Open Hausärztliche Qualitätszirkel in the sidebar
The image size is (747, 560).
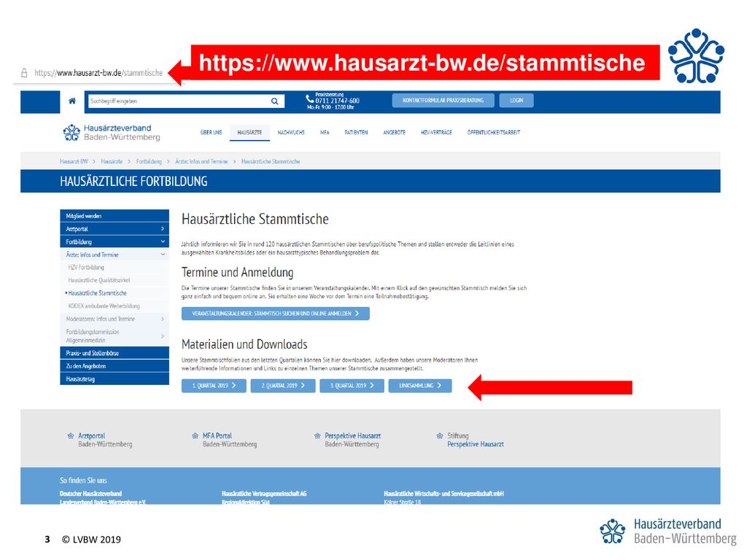click(99, 281)
